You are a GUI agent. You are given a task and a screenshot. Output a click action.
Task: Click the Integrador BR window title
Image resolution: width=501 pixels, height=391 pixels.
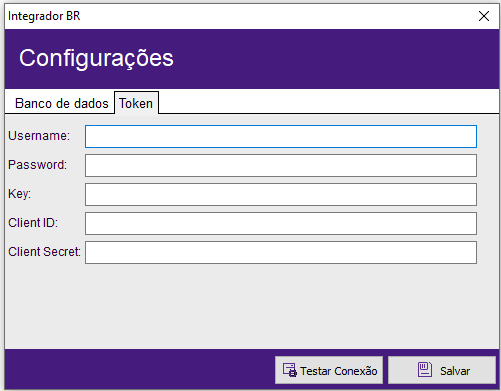(44, 16)
